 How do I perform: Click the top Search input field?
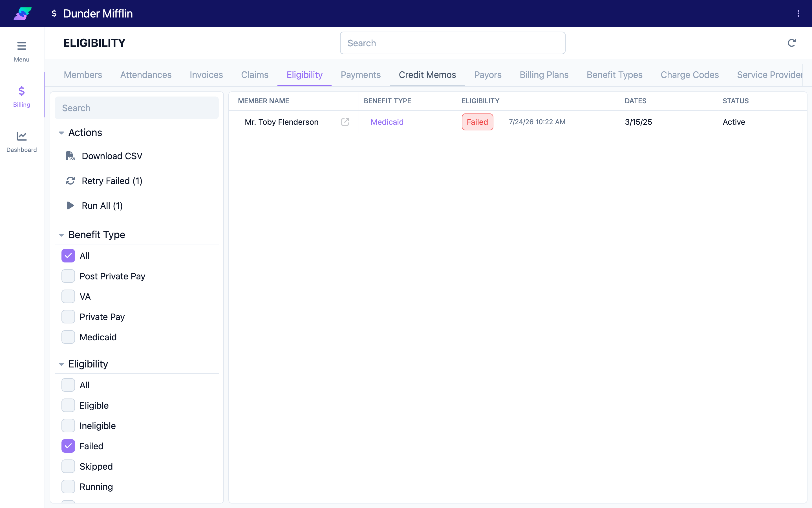point(453,43)
